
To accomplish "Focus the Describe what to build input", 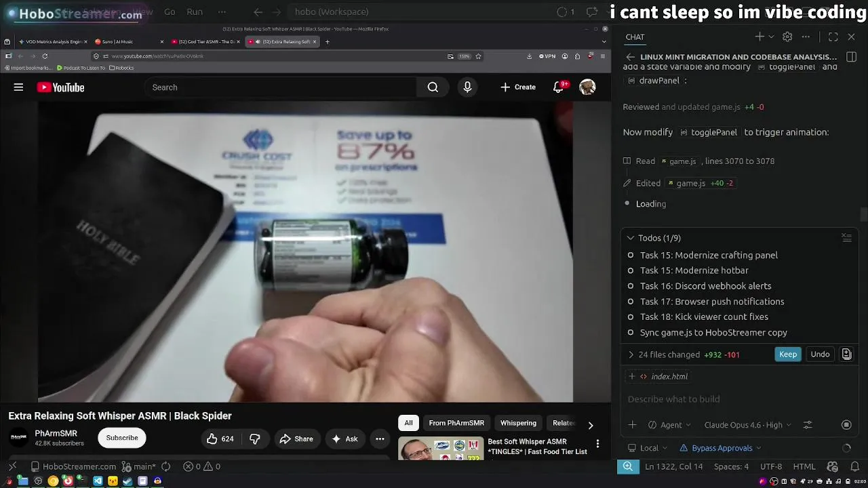I will (x=739, y=399).
